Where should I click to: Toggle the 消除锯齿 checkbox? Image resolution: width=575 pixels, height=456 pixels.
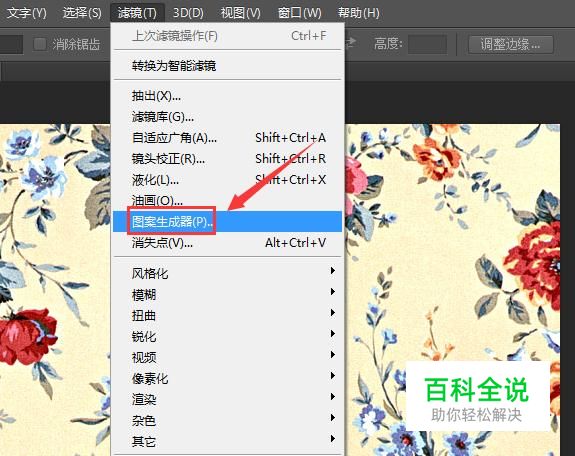click(x=40, y=44)
